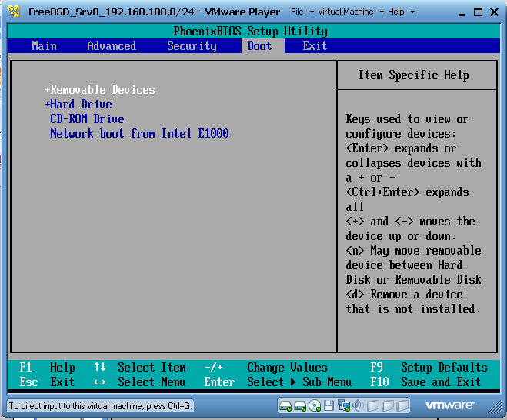Switch to the Main BIOS tab
The width and height of the screenshot is (507, 420).
45,46
